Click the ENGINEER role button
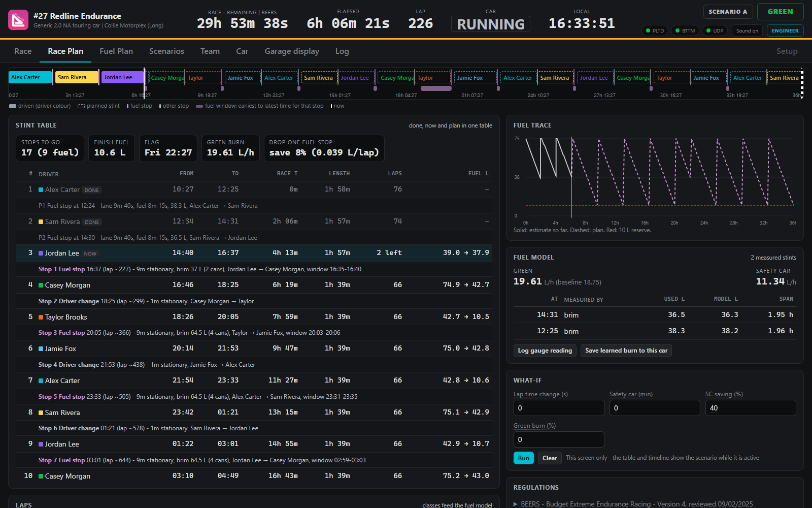 click(785, 30)
